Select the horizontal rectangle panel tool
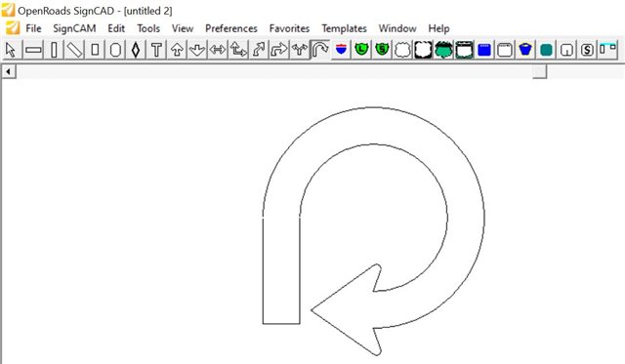625x364 pixels. (33, 50)
